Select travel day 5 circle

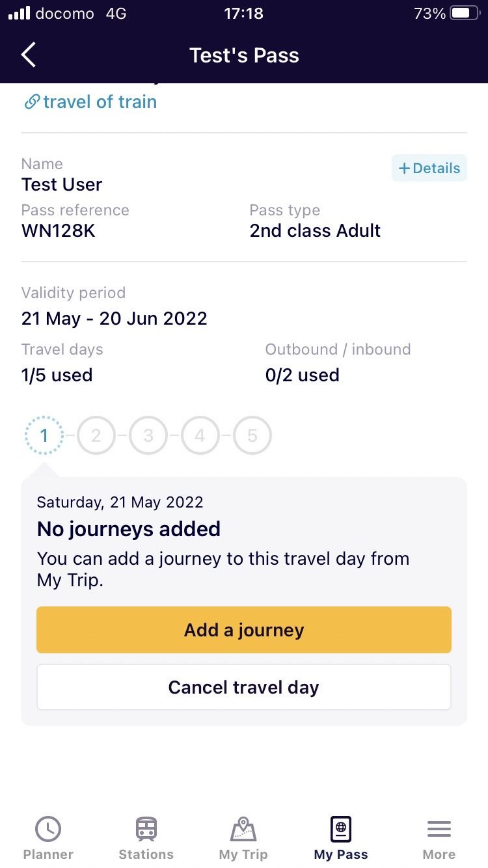click(252, 435)
